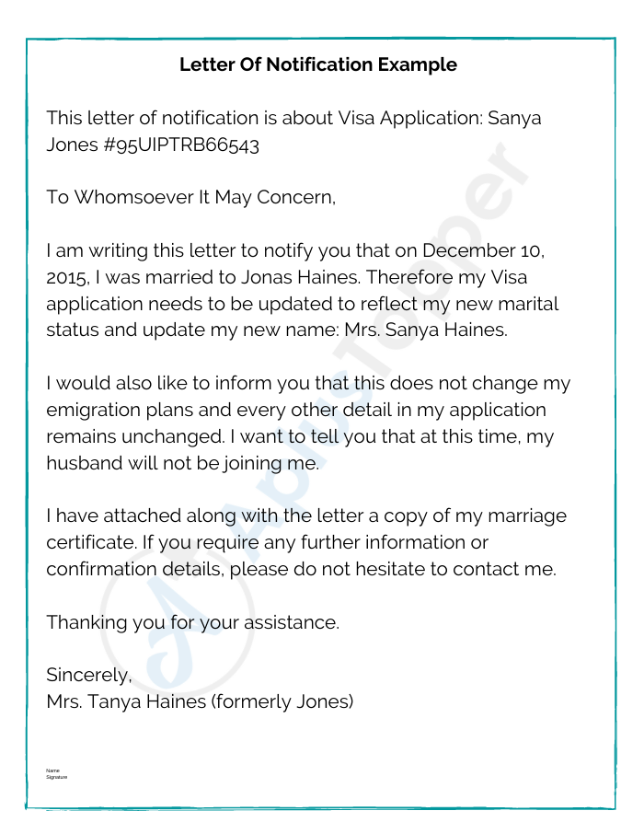
Task: Click the "Sincerely," closing
Action: [89, 675]
